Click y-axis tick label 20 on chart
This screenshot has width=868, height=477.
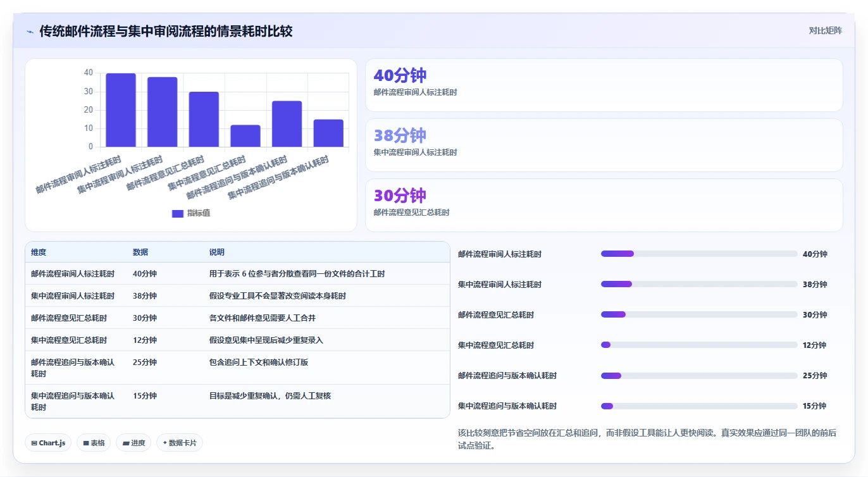89,109
